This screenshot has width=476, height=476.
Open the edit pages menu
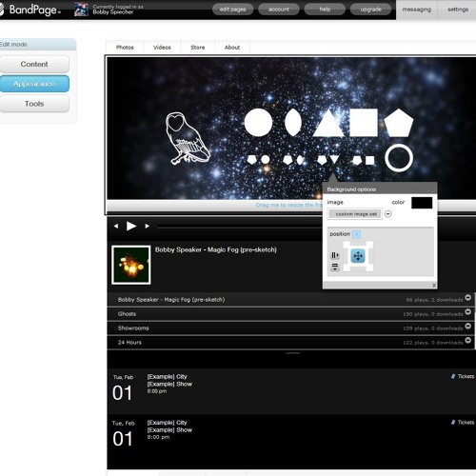(232, 10)
